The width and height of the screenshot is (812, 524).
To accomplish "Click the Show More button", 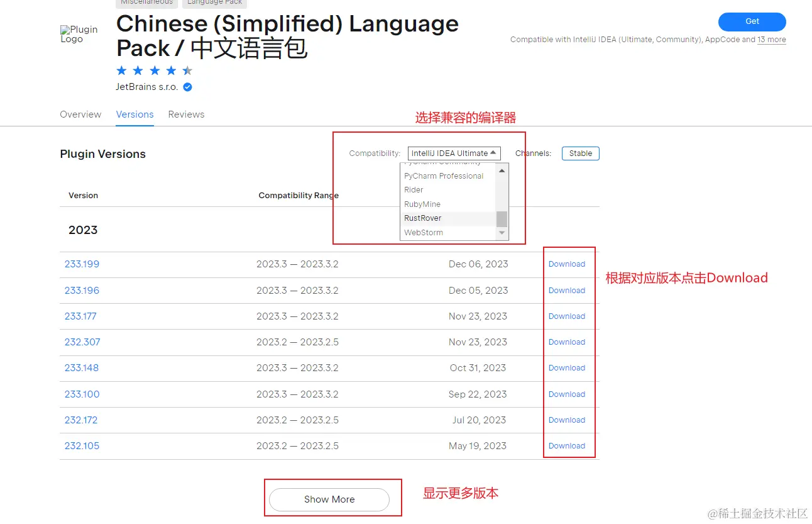I will tap(329, 499).
